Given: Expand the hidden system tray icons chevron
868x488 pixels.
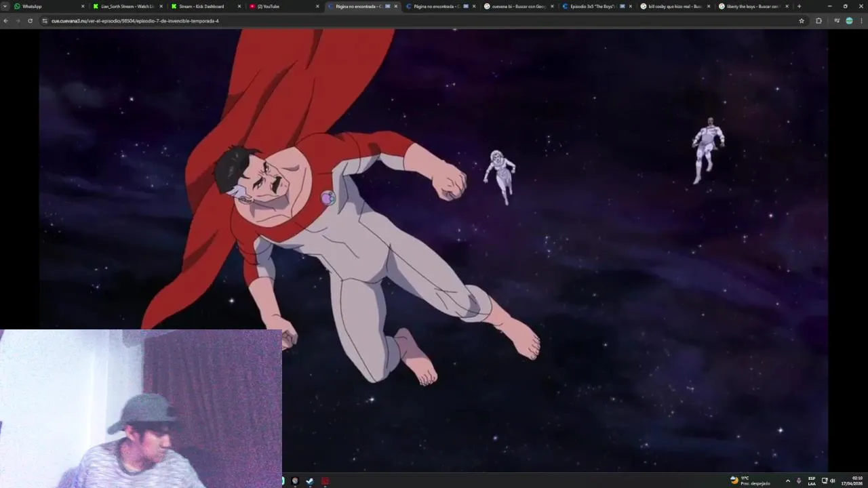Looking at the screenshot, I should point(787,481).
